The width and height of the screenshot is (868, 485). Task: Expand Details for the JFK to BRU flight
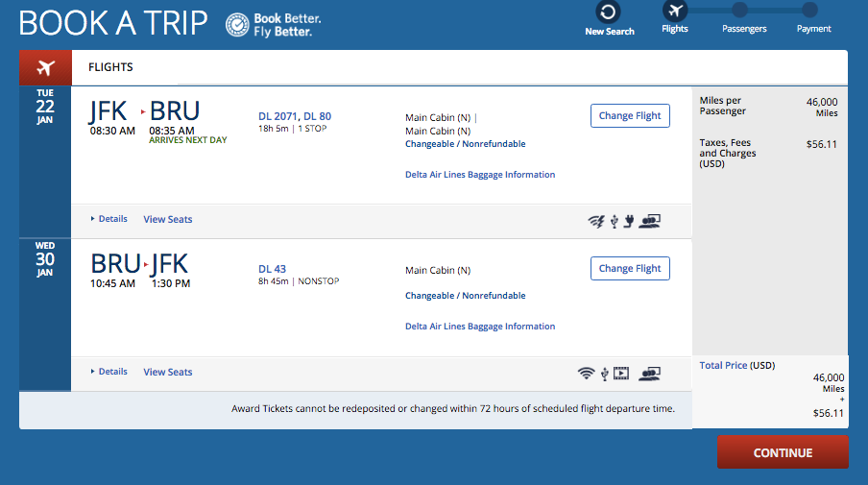point(108,219)
